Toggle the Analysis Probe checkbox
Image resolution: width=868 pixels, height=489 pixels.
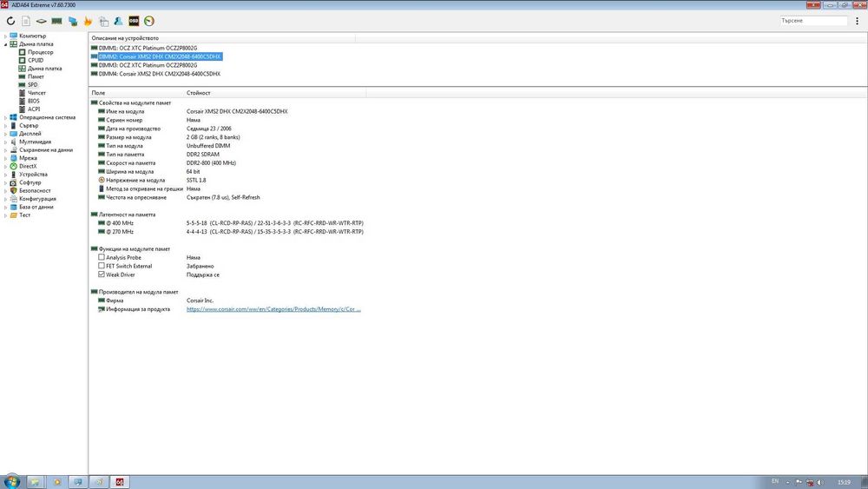(x=102, y=257)
